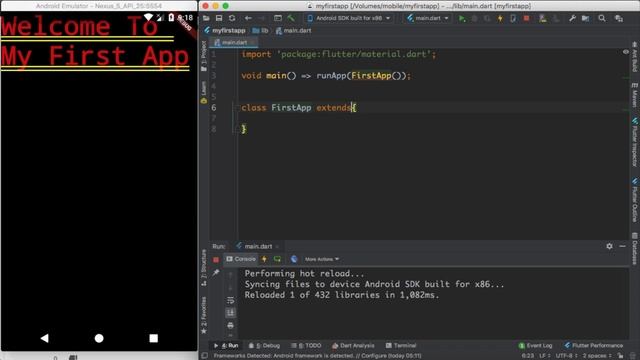Select the main.dart editor tab

[x=233, y=42]
